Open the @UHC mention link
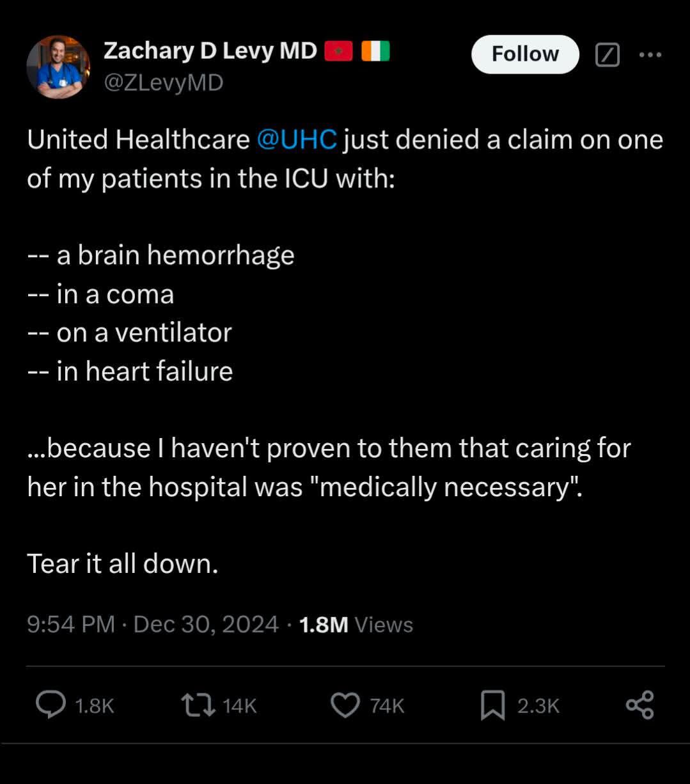690x784 pixels. (297, 139)
